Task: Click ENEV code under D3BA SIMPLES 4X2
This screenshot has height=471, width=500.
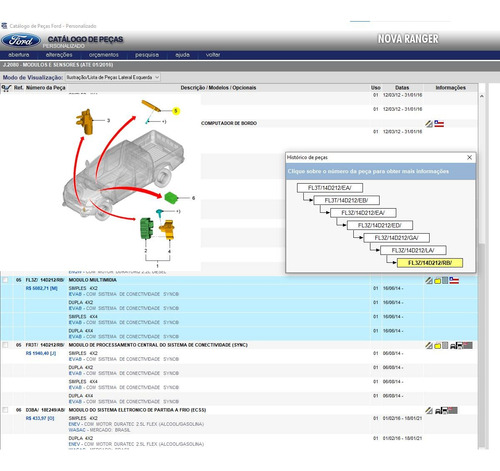Action: coord(74,424)
